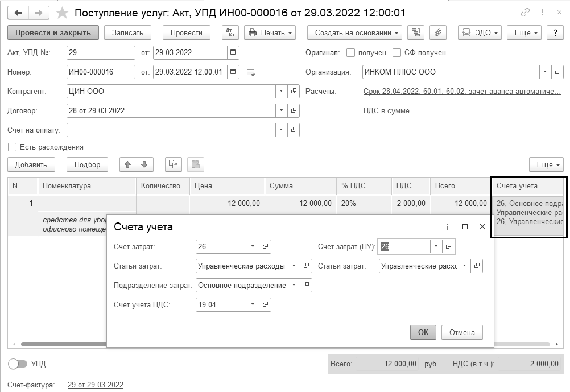Open the Печать menu
The image size is (570, 392).
point(270,33)
